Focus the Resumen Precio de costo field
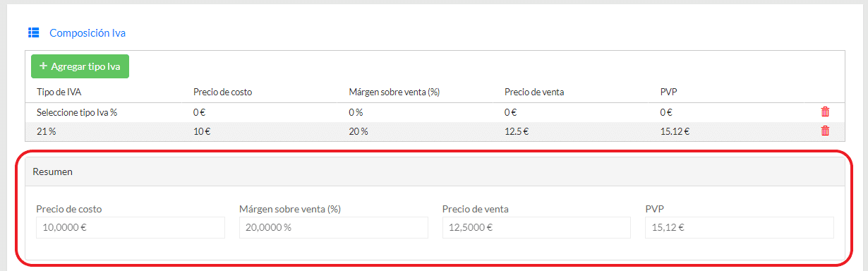Screen dimensions: 868x271 [131, 227]
